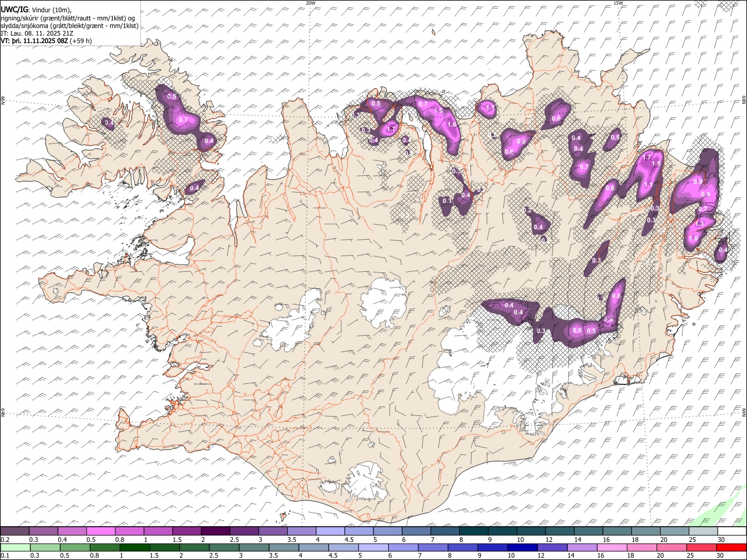
Task: Choose the upper legend swatch for 18–20
Action: point(645,531)
